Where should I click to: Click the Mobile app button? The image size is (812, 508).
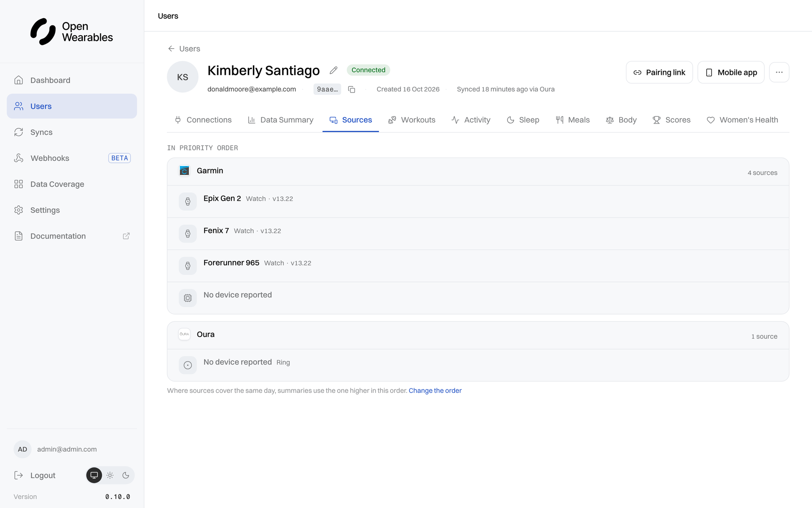pos(731,72)
